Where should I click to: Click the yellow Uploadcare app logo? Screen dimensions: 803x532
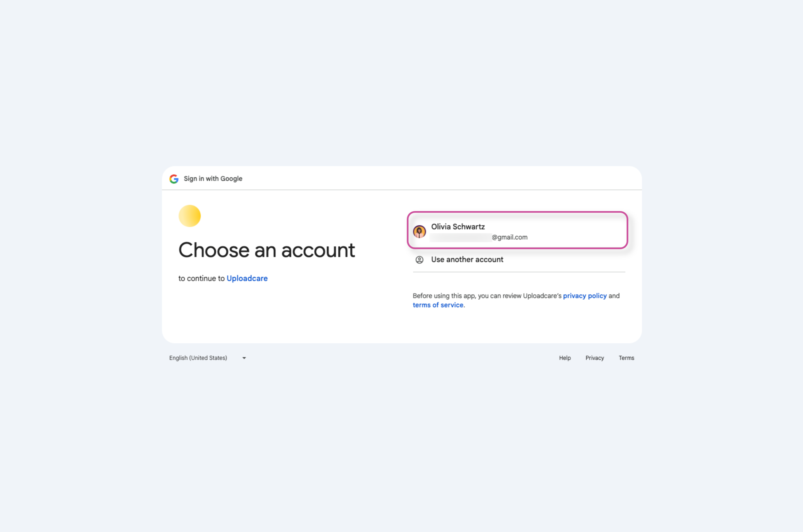click(x=190, y=216)
